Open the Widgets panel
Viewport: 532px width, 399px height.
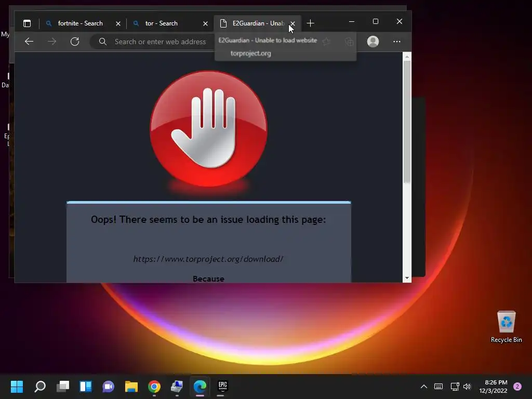[86, 386]
